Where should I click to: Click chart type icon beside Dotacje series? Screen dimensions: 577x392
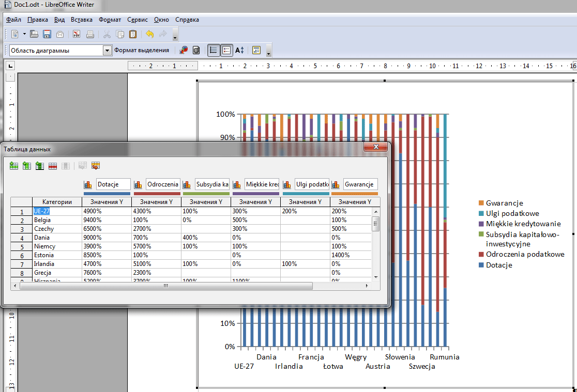(87, 184)
